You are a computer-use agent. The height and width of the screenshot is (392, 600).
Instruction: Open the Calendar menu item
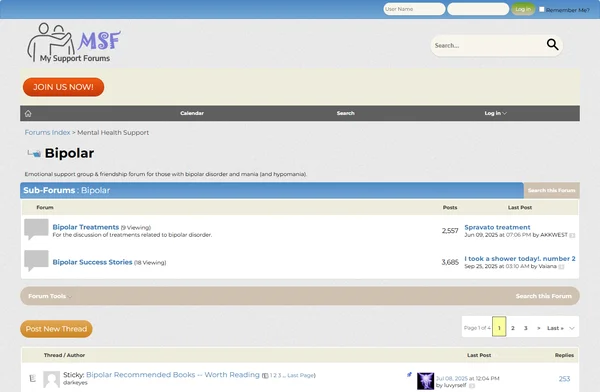[192, 113]
